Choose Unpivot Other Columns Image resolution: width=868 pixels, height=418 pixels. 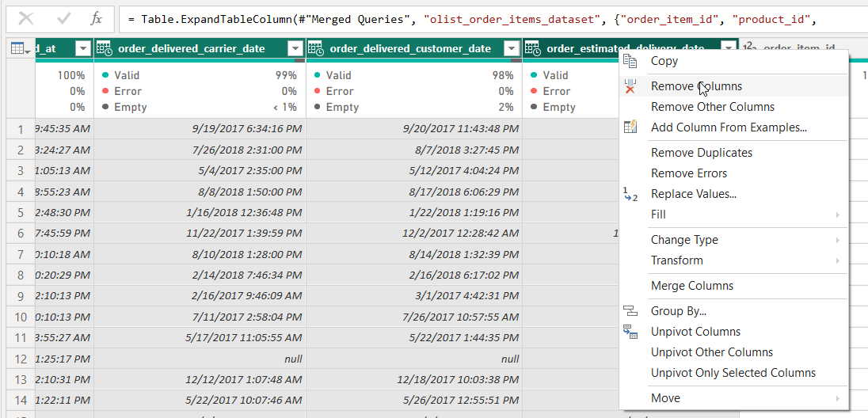click(x=733, y=352)
